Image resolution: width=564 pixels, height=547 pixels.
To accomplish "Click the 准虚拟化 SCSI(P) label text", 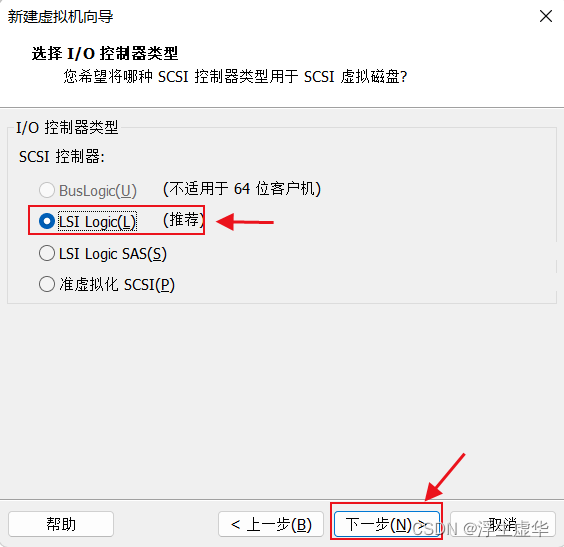I will [x=117, y=284].
